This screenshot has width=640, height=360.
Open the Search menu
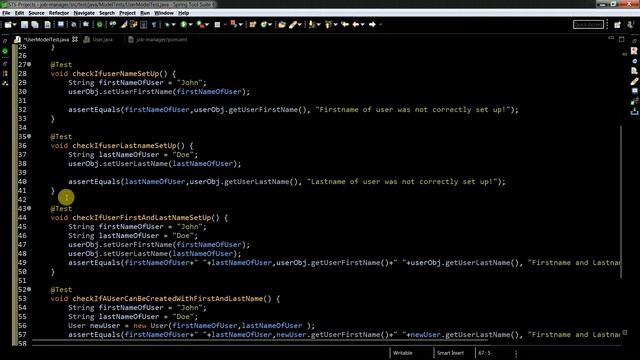(x=107, y=13)
